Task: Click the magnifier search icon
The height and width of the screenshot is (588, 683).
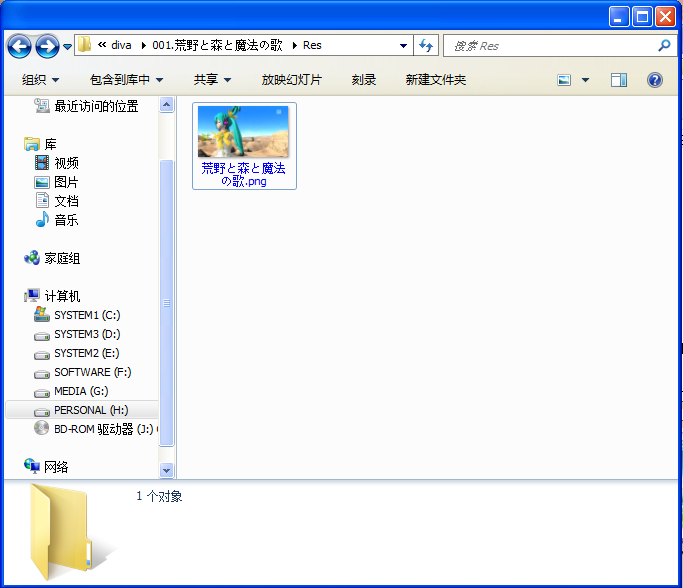Action: [x=664, y=45]
